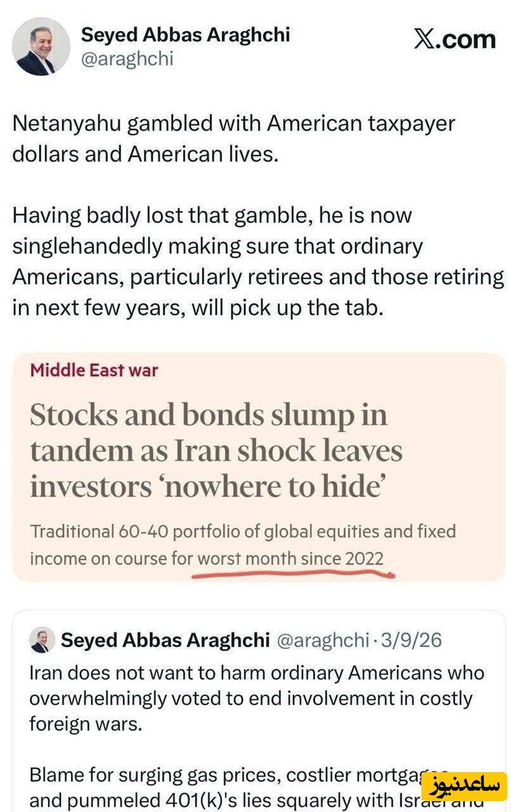Click the red-underlined "worst month since 2022" text

pyautogui.click(x=290, y=559)
